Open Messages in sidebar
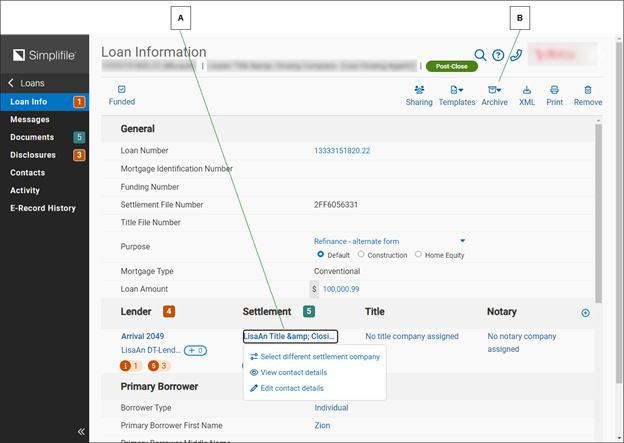Viewport: 624px width, 443px height. [x=30, y=119]
